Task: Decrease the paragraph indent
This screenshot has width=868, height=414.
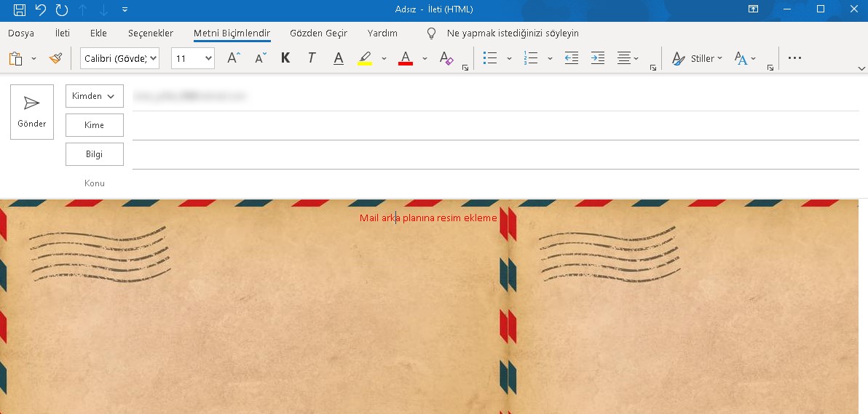Action: (x=572, y=58)
